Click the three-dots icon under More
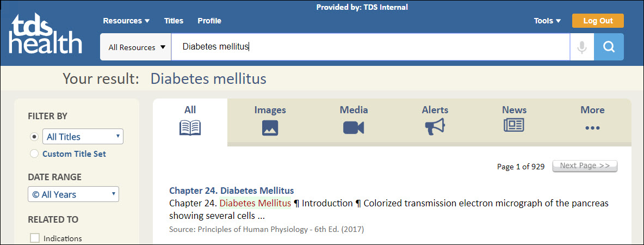This screenshot has width=644, height=245. (592, 128)
